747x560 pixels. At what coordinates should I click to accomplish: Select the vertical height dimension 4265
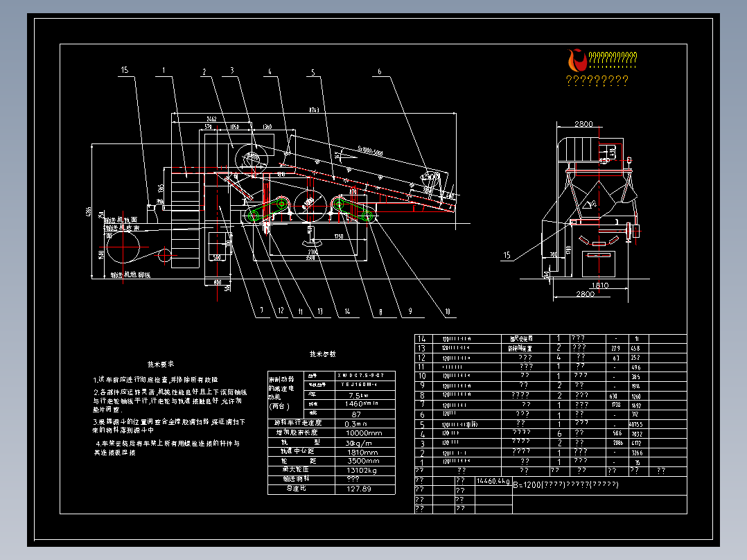[89, 211]
